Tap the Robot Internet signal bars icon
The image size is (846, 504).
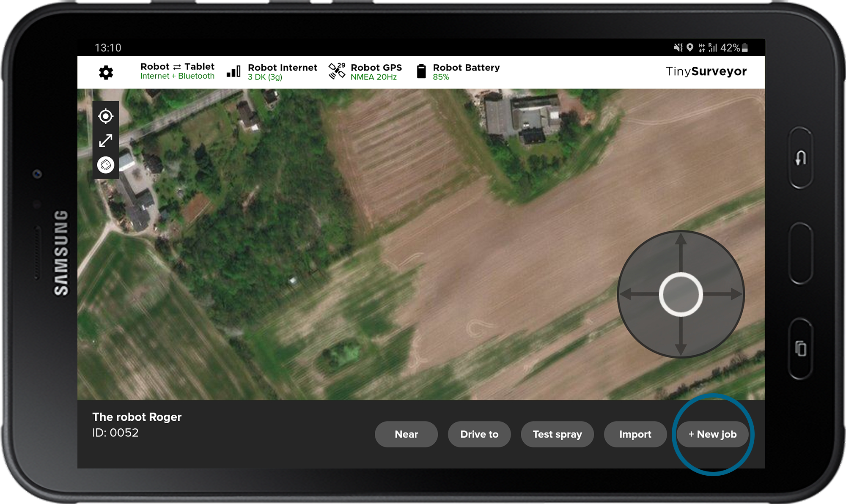pos(233,71)
